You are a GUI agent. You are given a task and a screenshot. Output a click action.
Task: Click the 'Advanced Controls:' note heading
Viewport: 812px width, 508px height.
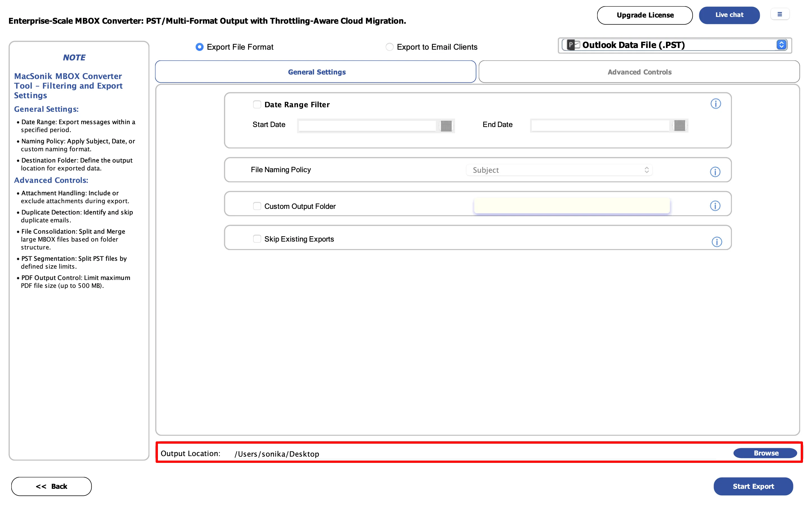click(x=51, y=180)
